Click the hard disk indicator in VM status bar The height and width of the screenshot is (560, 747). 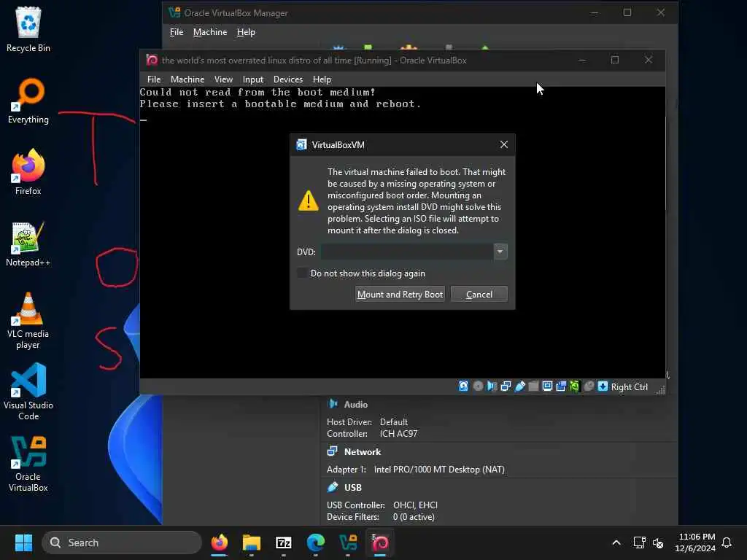[x=463, y=386]
